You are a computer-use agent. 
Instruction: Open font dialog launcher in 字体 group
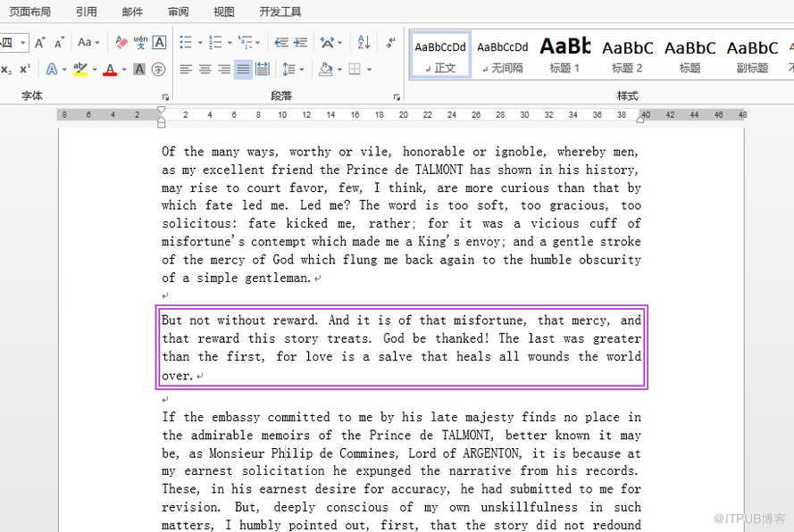pos(165,96)
